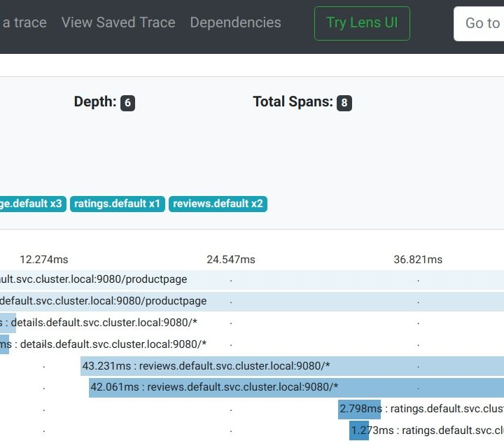The height and width of the screenshot is (448, 504).
Task: Open the View Saved Trace tab
Action: (x=118, y=23)
